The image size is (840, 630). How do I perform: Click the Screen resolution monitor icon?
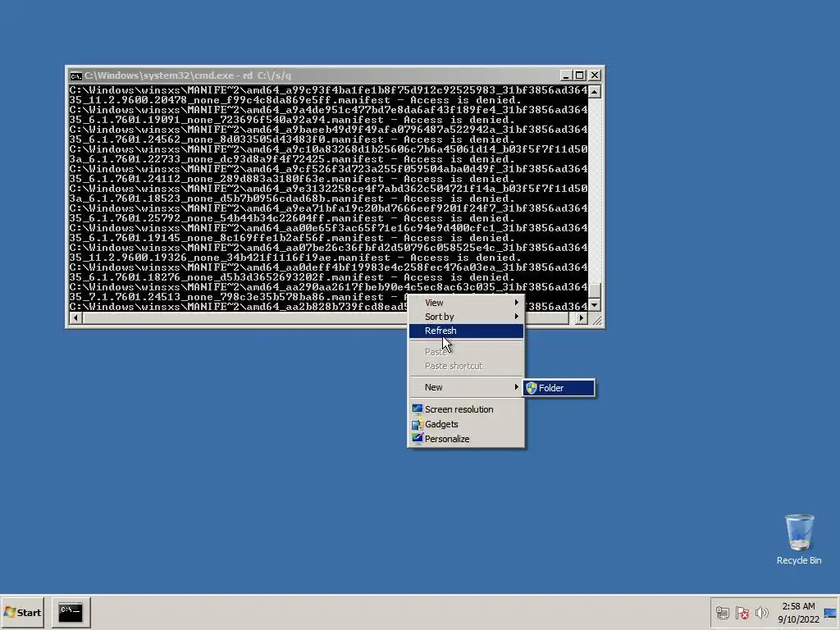[x=418, y=409]
